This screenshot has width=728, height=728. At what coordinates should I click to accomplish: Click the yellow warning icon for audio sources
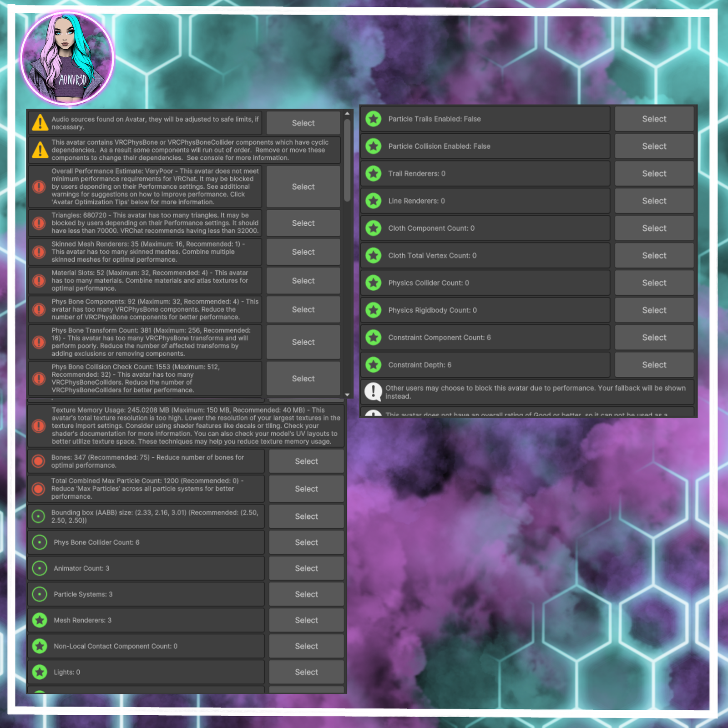click(x=40, y=123)
